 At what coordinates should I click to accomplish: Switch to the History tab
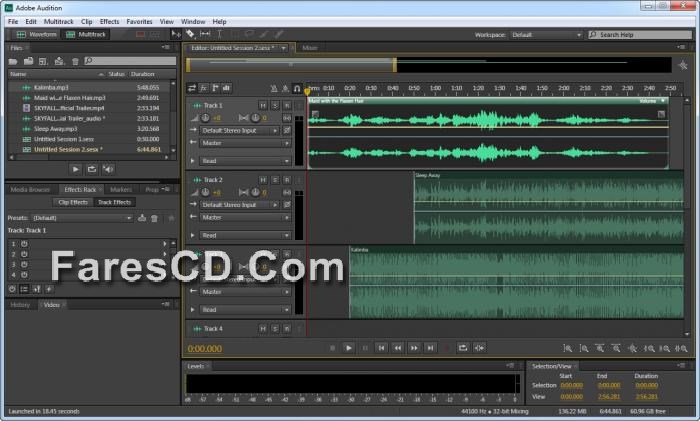20,305
